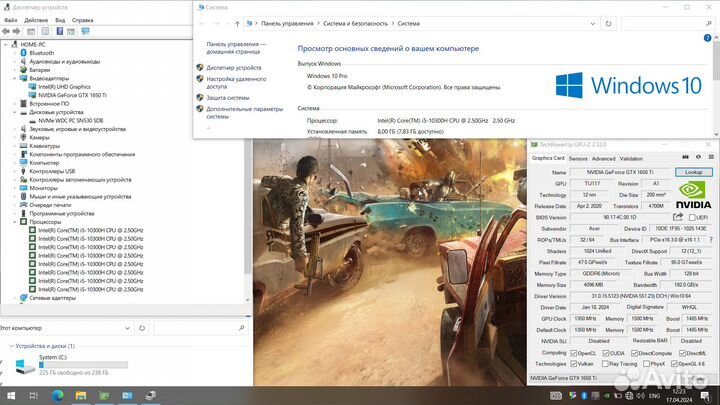720x405 pixels.
Task: Open the Windows Start button
Action: 11,395
